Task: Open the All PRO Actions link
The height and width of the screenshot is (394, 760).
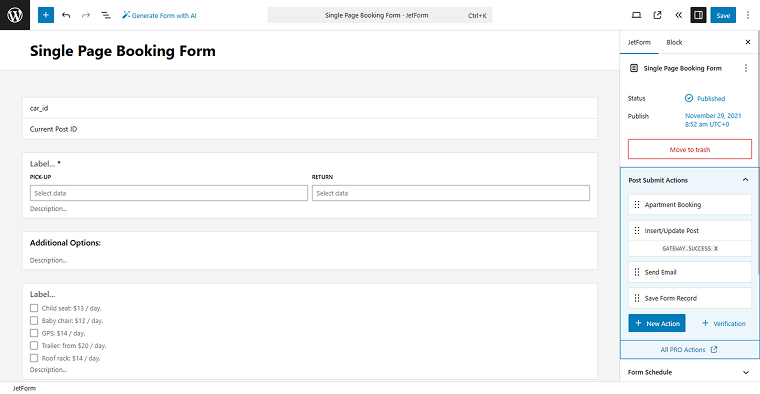Action: click(x=689, y=349)
